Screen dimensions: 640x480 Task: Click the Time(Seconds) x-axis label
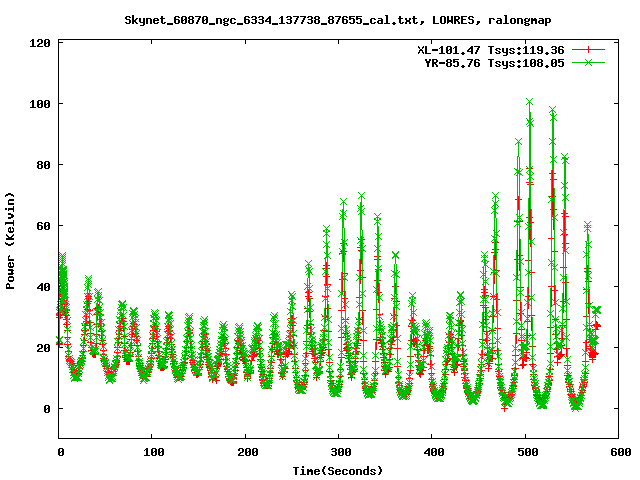point(338,471)
